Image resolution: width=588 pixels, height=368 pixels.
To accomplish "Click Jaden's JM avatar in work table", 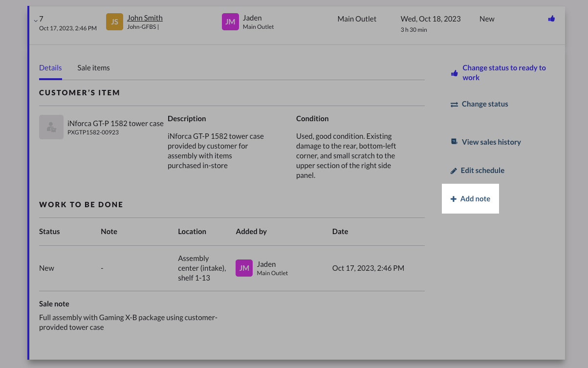I will [x=244, y=268].
